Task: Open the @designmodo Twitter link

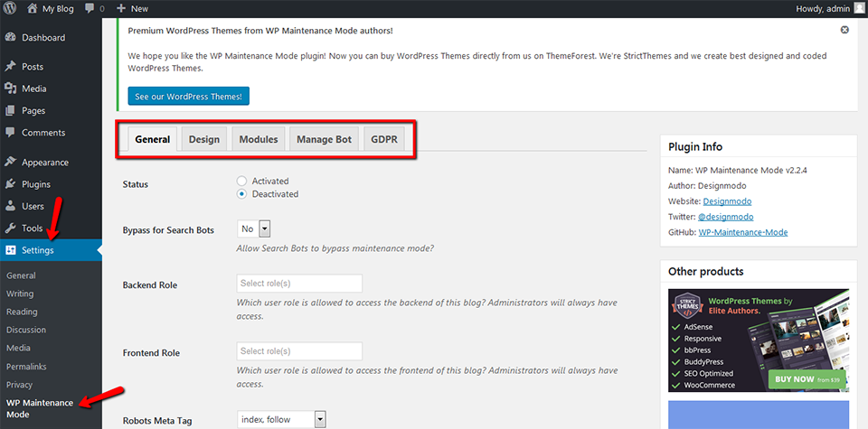Action: point(728,217)
